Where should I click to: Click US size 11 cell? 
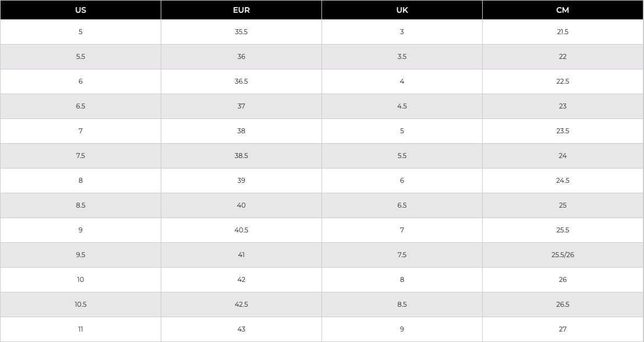point(80,329)
